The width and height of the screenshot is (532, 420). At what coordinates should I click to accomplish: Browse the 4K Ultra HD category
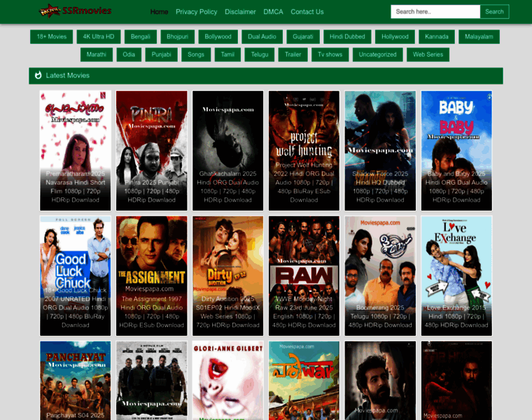[99, 36]
